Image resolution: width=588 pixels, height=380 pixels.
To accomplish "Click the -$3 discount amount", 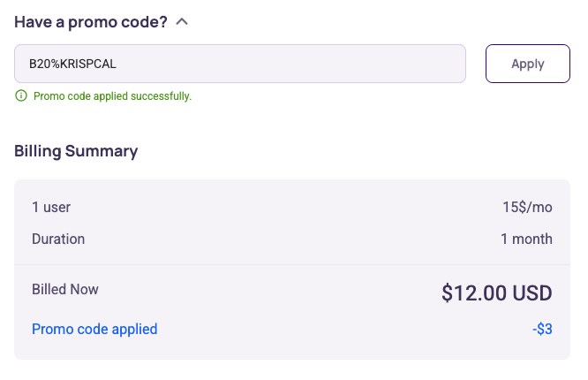I will click(542, 329).
